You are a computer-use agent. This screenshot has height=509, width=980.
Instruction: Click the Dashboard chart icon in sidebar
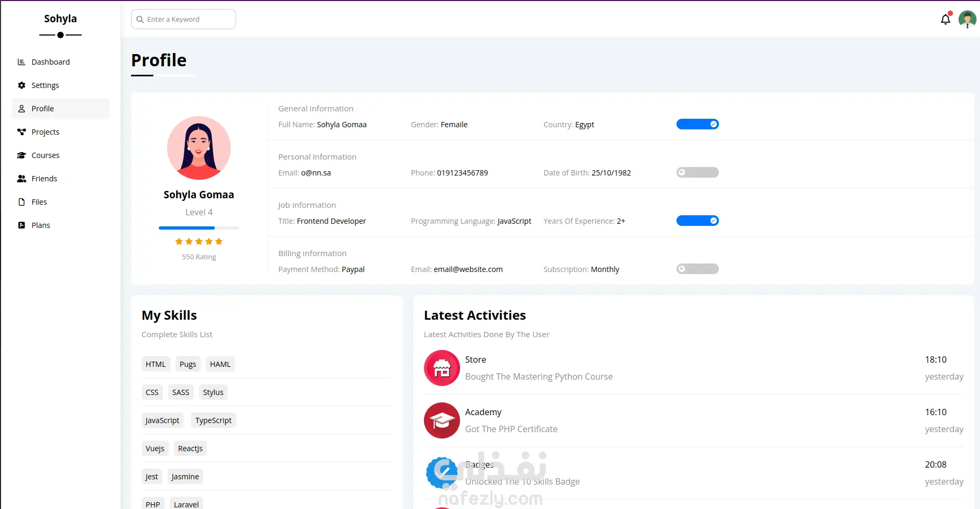pos(21,62)
